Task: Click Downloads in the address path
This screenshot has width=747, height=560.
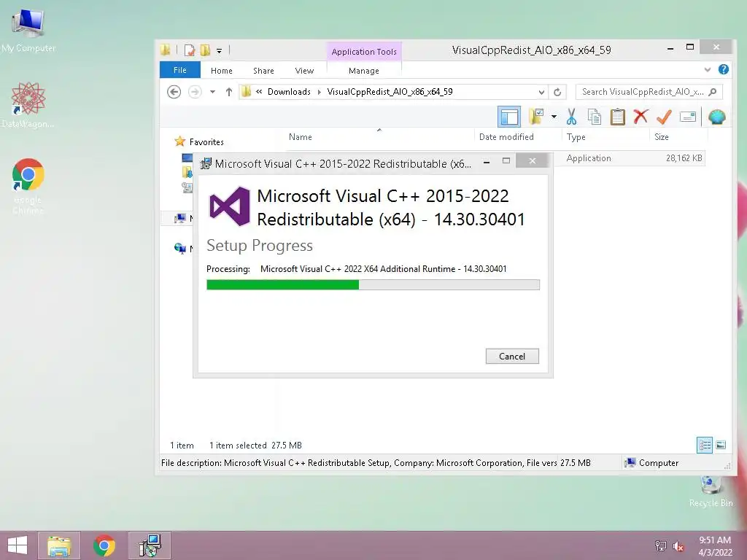Action: coord(289,91)
